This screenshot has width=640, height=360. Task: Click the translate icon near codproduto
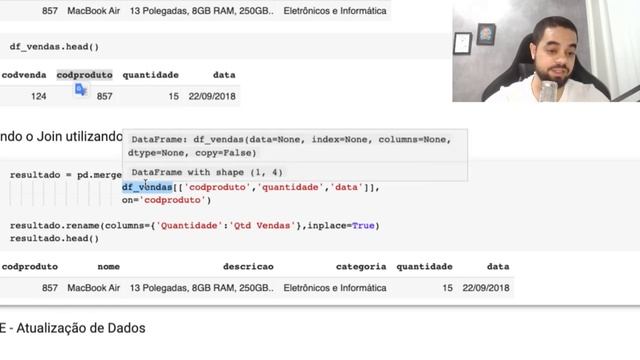tap(80, 89)
